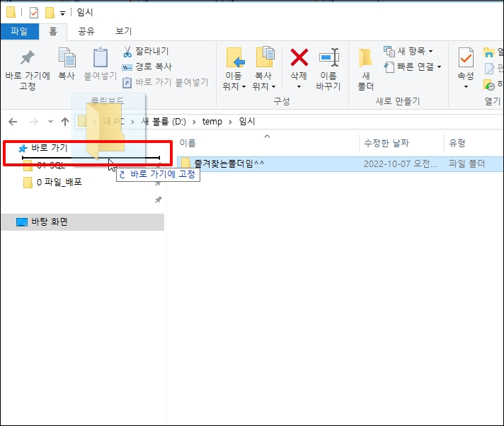Expand the Delete (삭제) dropdown arrow
Image resolution: width=504 pixels, height=426 pixels.
click(x=299, y=86)
